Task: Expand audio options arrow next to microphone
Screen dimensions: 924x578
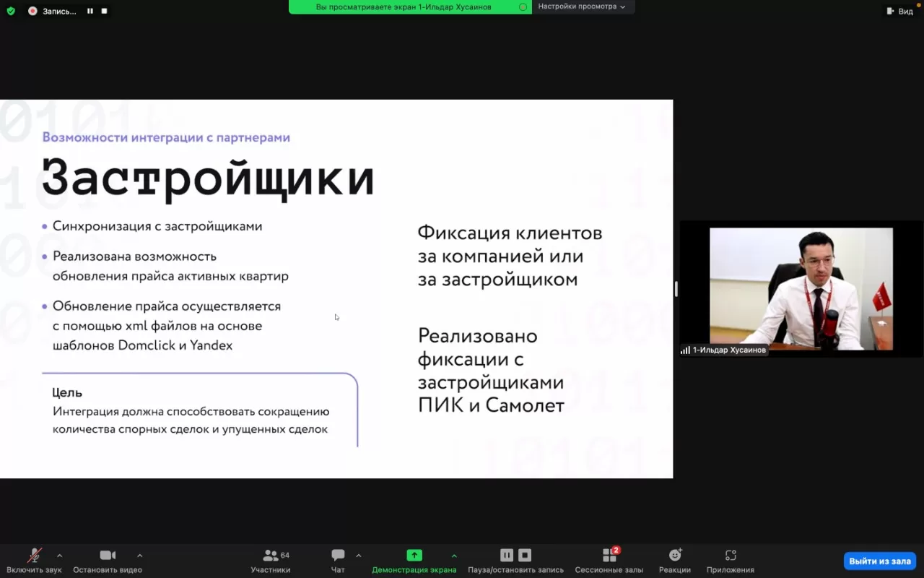Action: (59, 556)
